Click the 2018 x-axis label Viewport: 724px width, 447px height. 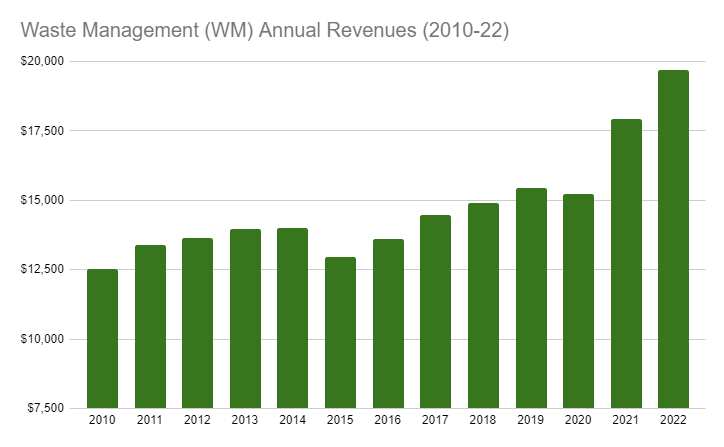click(483, 420)
